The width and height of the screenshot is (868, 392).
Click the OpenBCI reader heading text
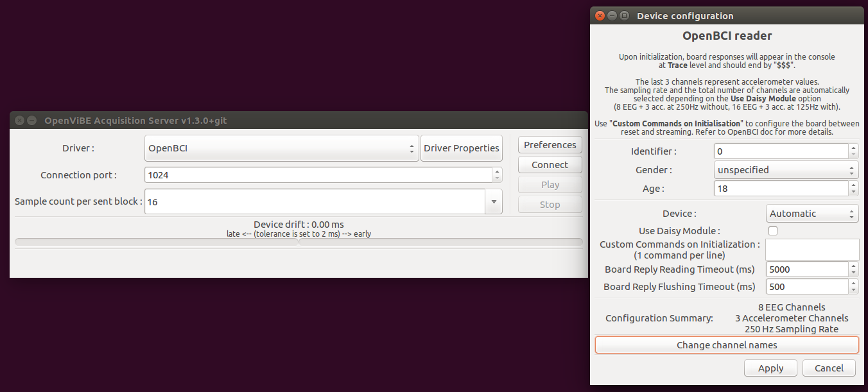click(x=727, y=36)
